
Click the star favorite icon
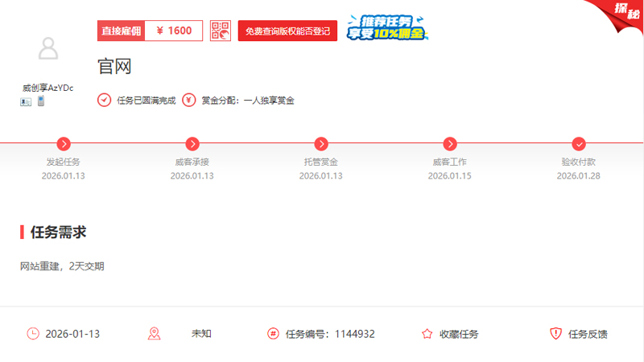tap(427, 334)
